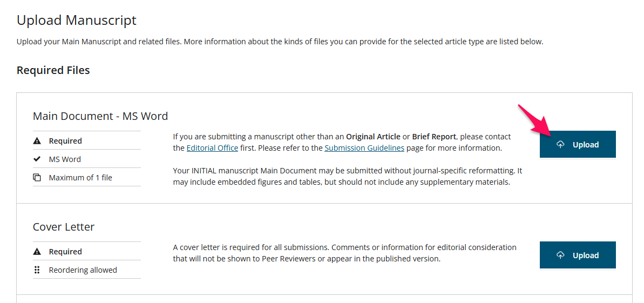Click the Maximum of 1 file label
The image size is (644, 303).
coord(80,178)
